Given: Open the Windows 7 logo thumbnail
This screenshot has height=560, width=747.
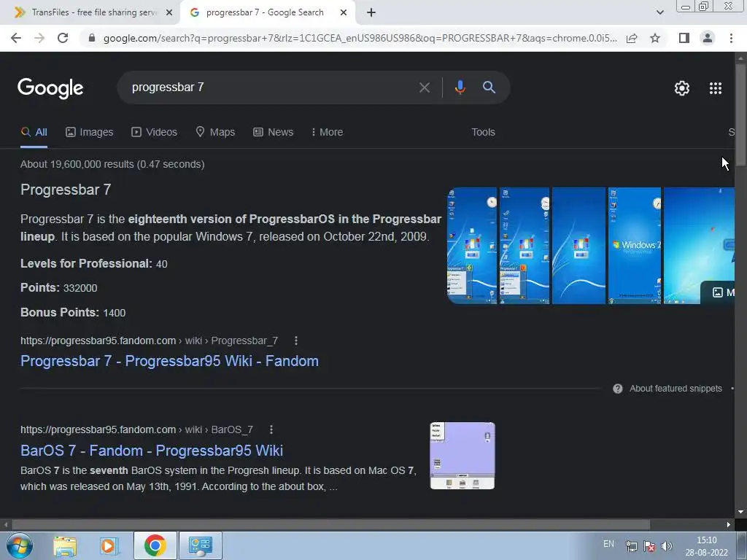Looking at the screenshot, I should [635, 246].
